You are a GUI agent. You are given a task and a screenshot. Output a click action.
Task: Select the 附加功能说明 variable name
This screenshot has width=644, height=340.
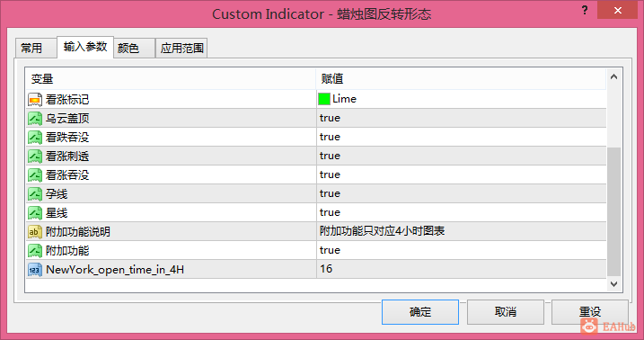[x=78, y=232]
